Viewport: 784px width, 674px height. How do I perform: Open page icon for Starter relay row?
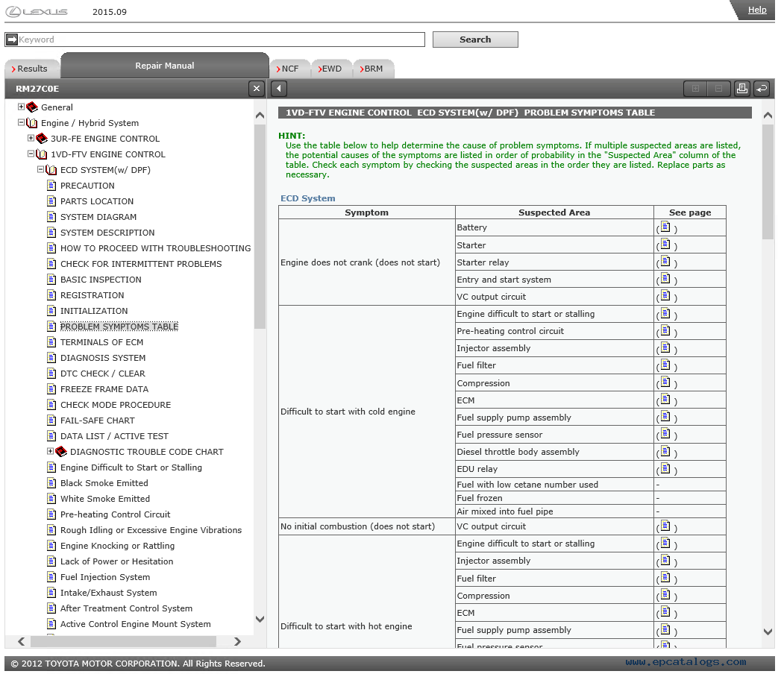665,261
